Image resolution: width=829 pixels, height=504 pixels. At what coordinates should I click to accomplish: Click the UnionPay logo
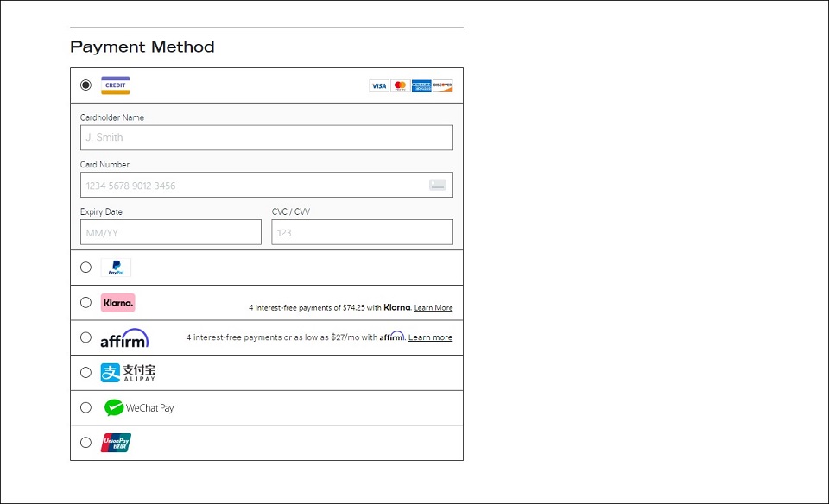point(116,443)
